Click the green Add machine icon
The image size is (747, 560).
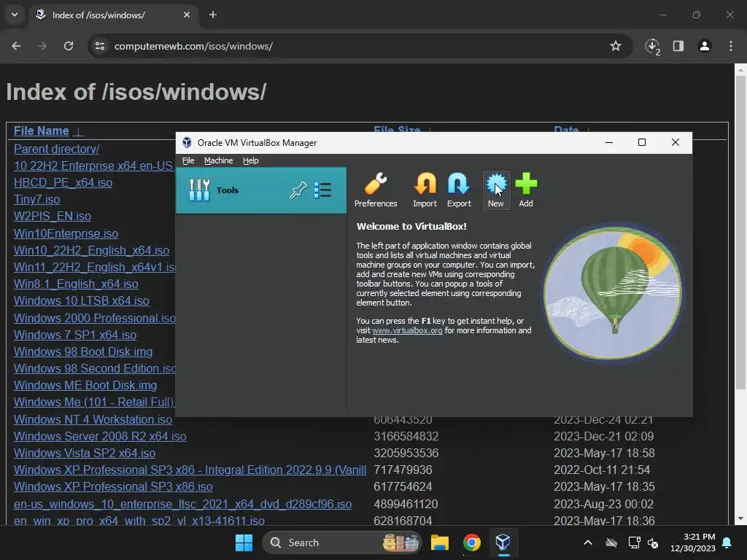[526, 190]
